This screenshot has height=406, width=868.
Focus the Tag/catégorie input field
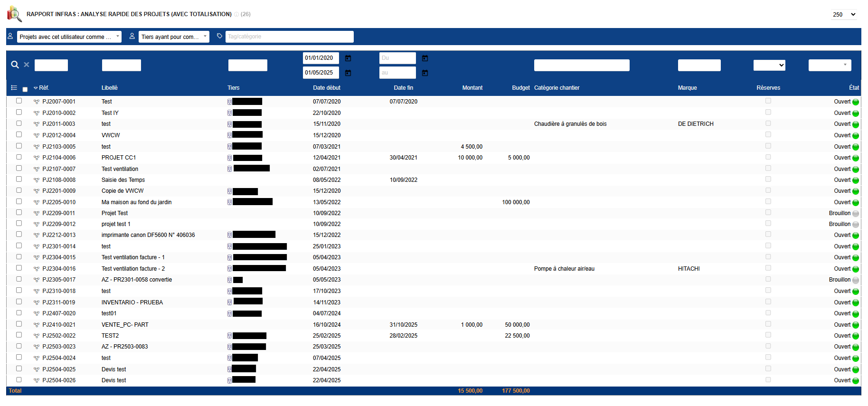pyautogui.click(x=290, y=37)
